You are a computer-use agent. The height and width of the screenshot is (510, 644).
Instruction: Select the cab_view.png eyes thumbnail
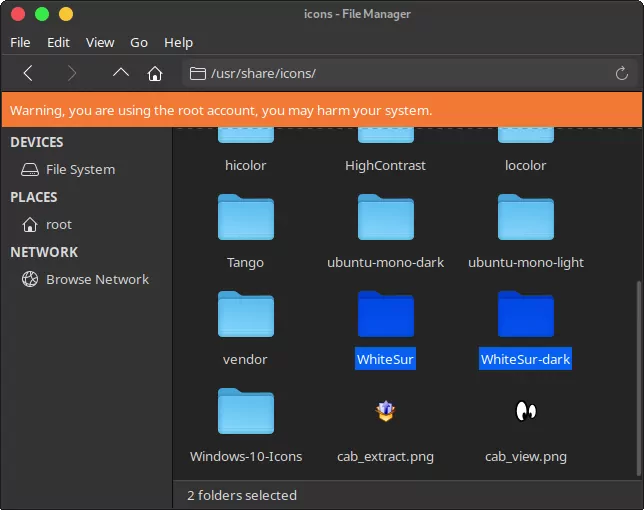[x=526, y=411]
